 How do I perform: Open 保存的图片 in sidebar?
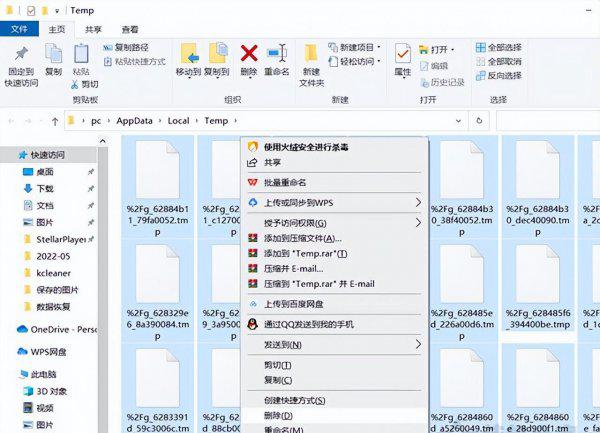57,290
